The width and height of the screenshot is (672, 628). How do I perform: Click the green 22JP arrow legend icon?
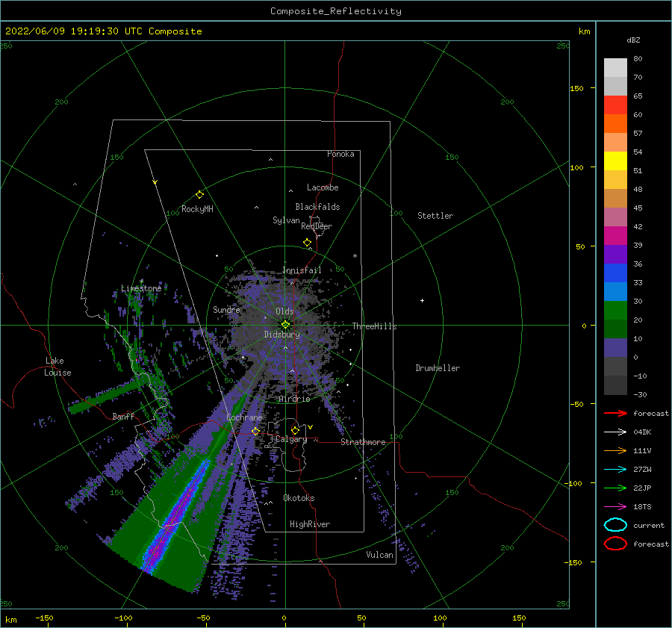[615, 488]
